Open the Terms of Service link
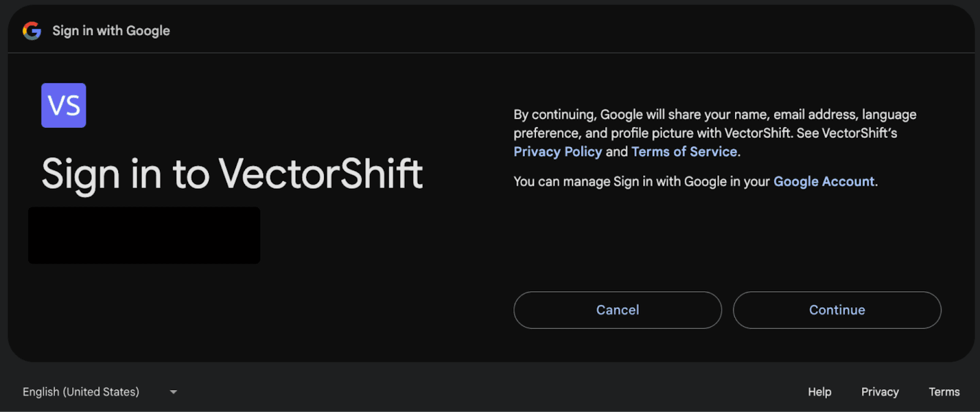Screen dimensions: 980x412 point(684,151)
